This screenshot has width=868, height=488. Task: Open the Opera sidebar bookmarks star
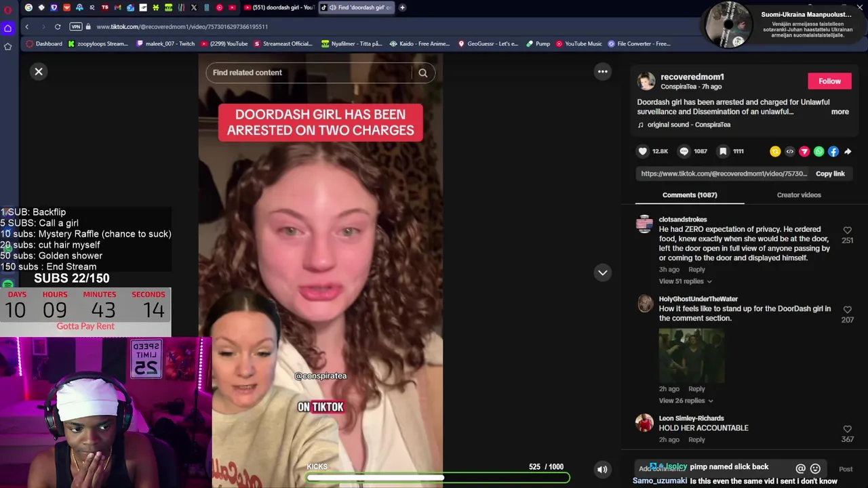tap(8, 47)
